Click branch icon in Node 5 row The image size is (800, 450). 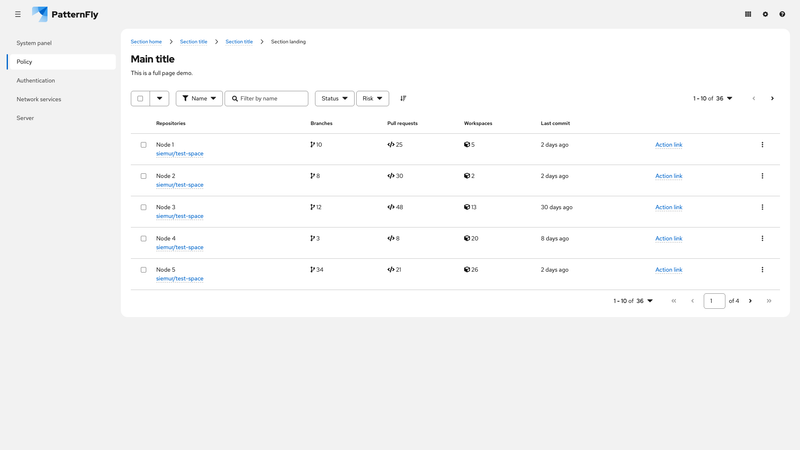pyautogui.click(x=312, y=270)
